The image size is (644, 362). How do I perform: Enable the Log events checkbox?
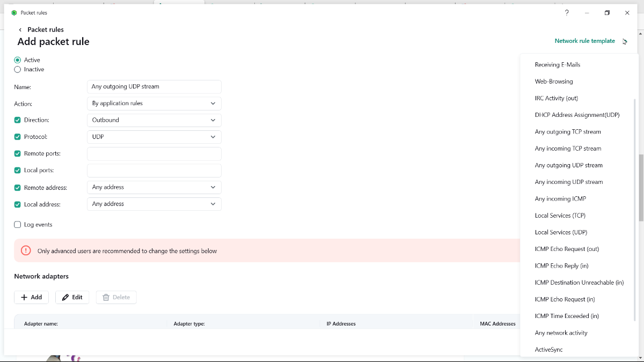click(18, 225)
